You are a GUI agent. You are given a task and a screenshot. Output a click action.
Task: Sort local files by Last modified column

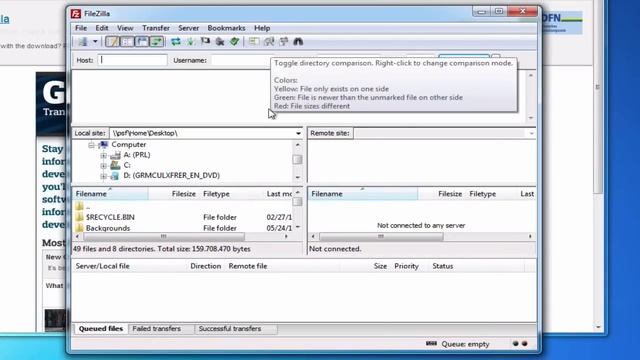[278, 194]
